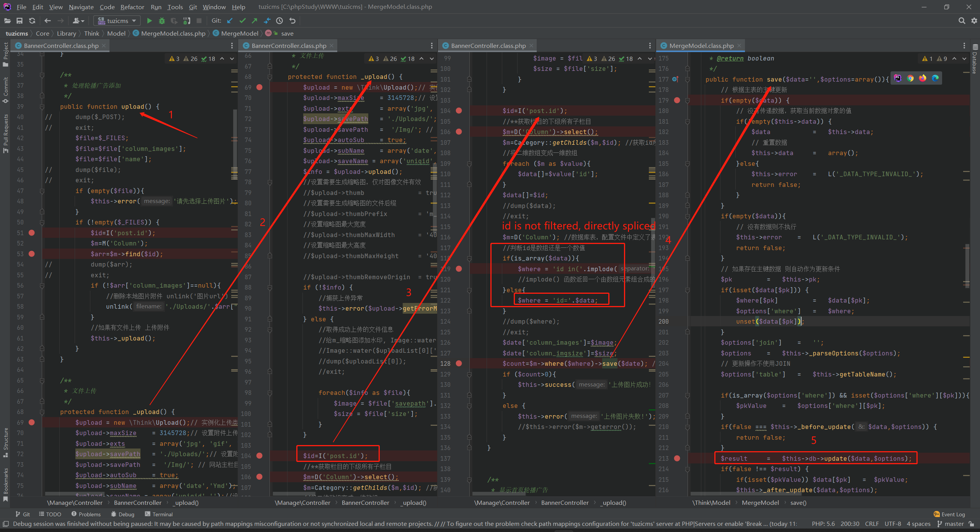Remove the breakpoint on line 51
Viewport: 980px width, 532px height.
32,233
